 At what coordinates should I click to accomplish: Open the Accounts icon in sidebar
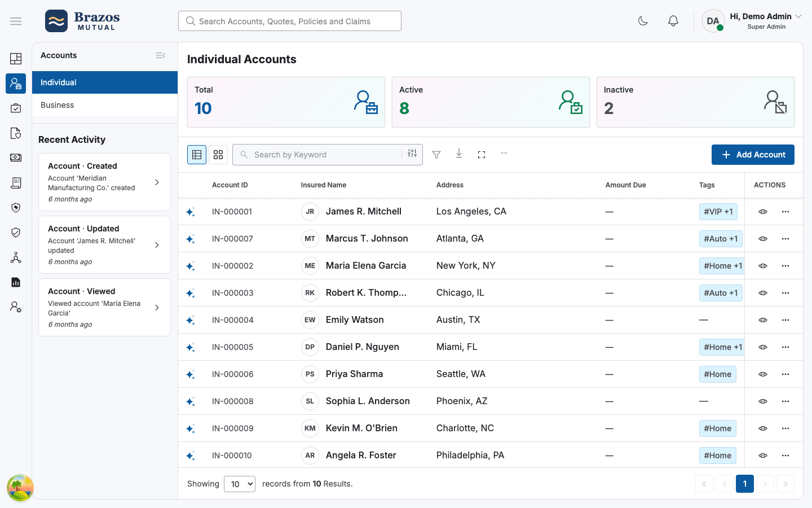[x=16, y=84]
